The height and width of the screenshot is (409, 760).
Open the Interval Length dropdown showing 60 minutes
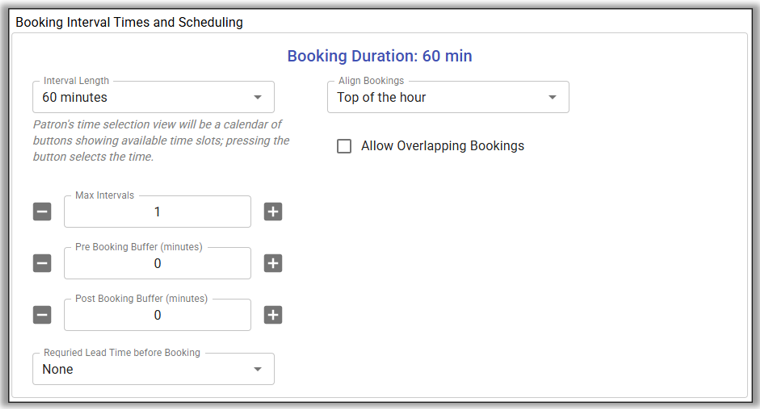tap(140, 97)
